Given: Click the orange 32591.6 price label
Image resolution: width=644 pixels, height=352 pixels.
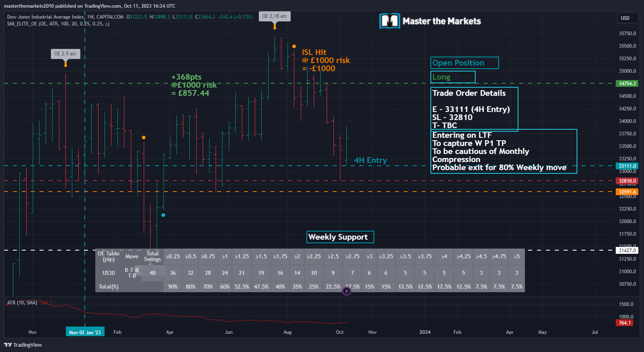Looking at the screenshot, I should click(627, 192).
